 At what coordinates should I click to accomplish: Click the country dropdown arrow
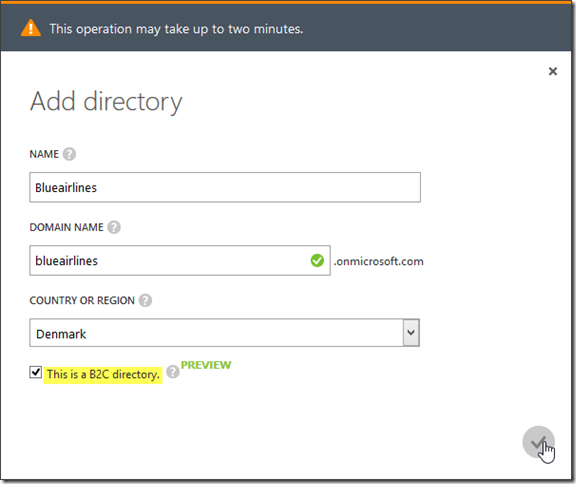411,333
